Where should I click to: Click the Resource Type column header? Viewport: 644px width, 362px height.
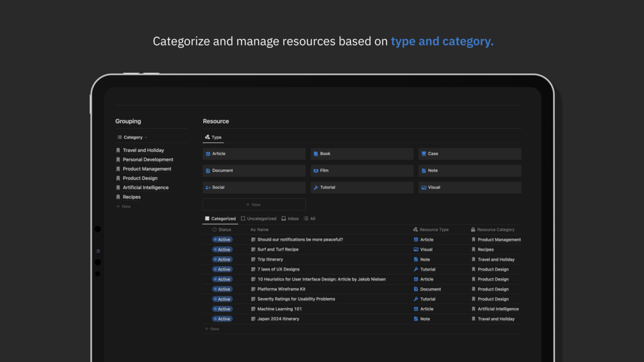coord(431,230)
